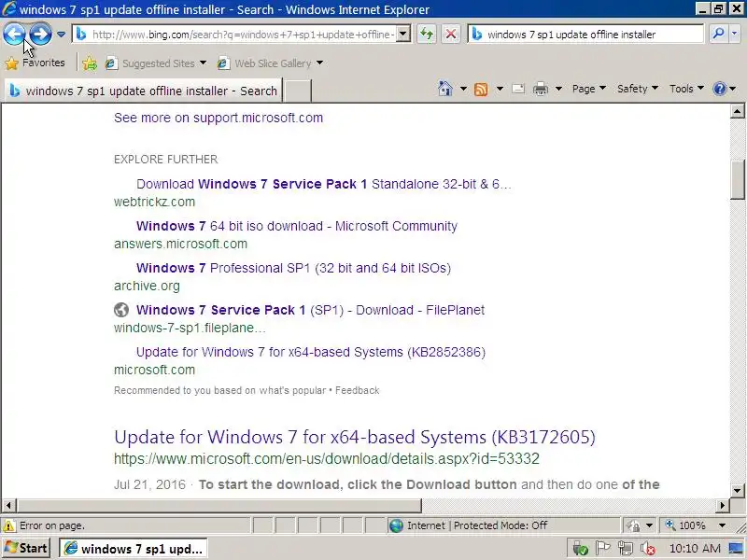This screenshot has height=560, width=747.
Task: Click Add to Favorites Bar icon
Action: (90, 63)
